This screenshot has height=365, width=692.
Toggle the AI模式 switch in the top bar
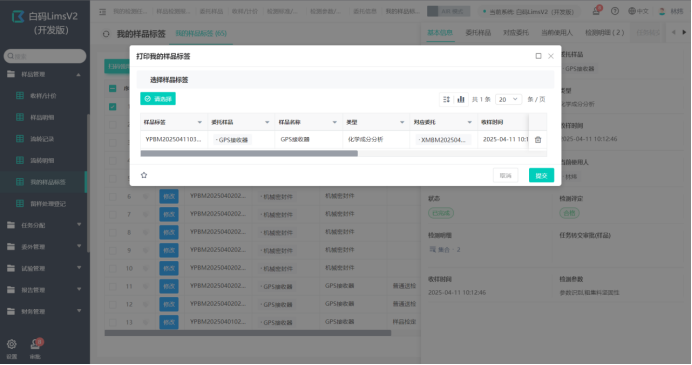pos(448,11)
